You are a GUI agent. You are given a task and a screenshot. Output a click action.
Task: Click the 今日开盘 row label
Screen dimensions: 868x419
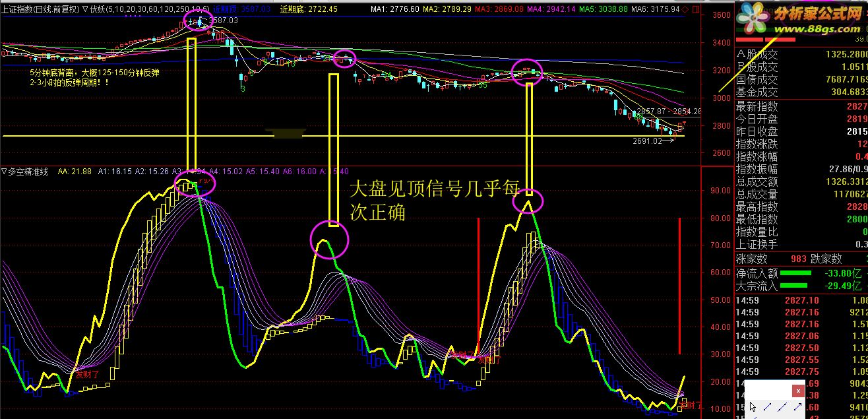pos(757,119)
